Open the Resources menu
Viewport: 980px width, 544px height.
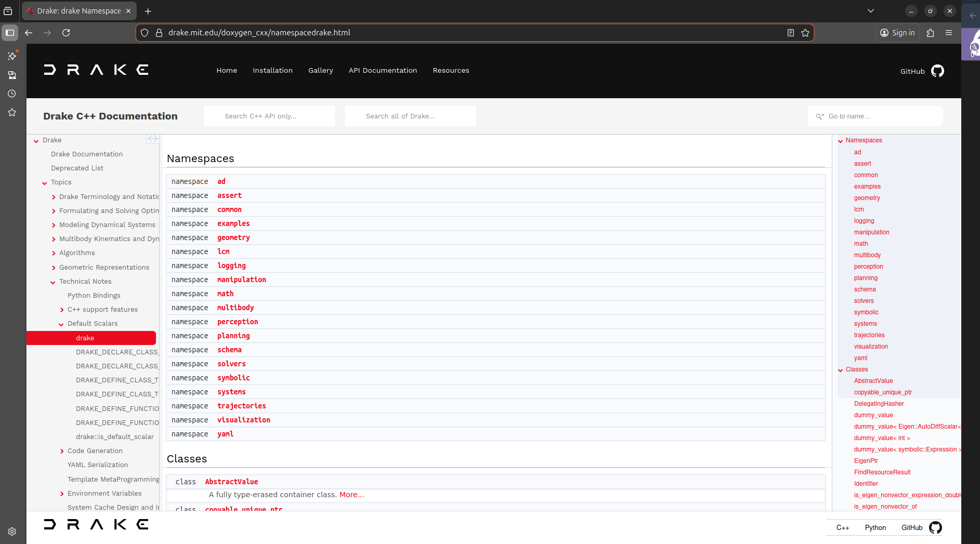pos(451,71)
